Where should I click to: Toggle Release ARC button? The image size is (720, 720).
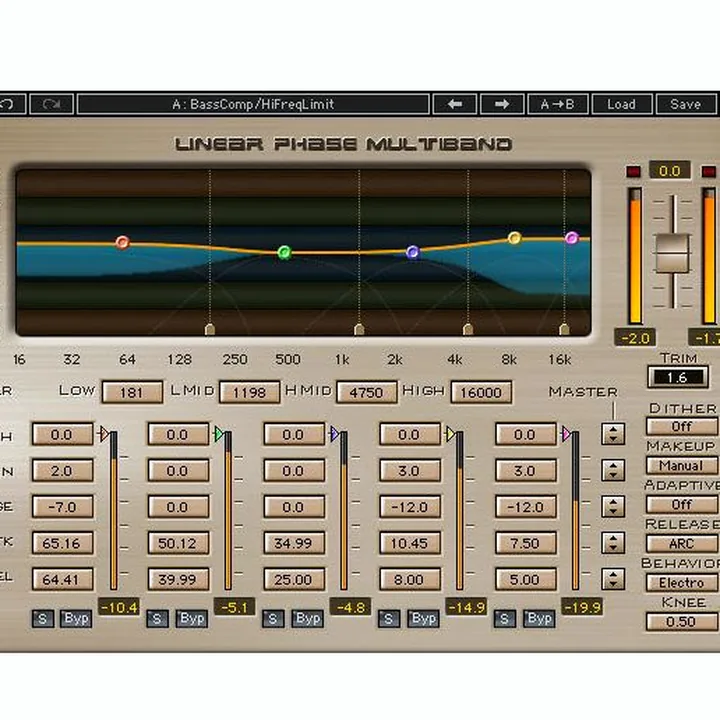(682, 544)
